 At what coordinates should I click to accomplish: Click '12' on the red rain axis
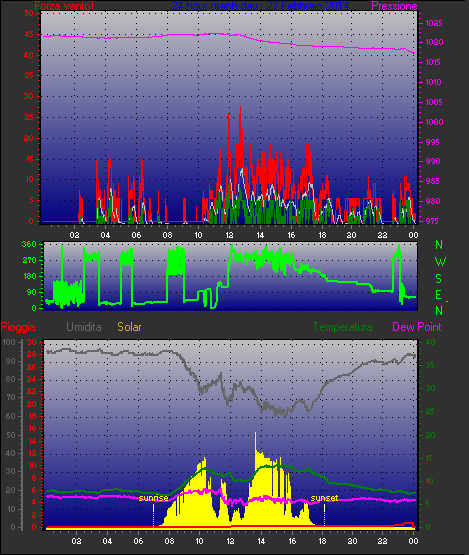coord(32,453)
